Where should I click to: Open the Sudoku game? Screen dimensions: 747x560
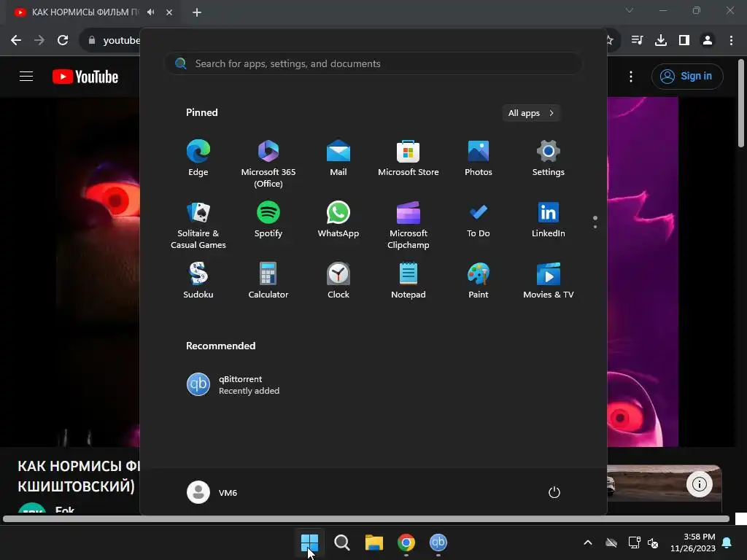[x=198, y=281]
